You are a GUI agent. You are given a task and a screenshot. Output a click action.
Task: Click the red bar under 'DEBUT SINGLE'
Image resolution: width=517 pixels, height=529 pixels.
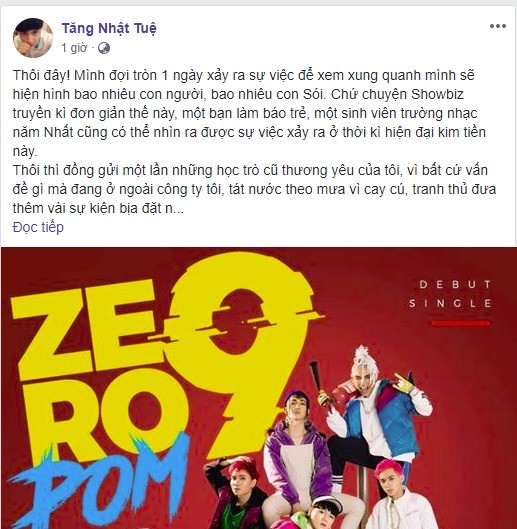coord(460,323)
